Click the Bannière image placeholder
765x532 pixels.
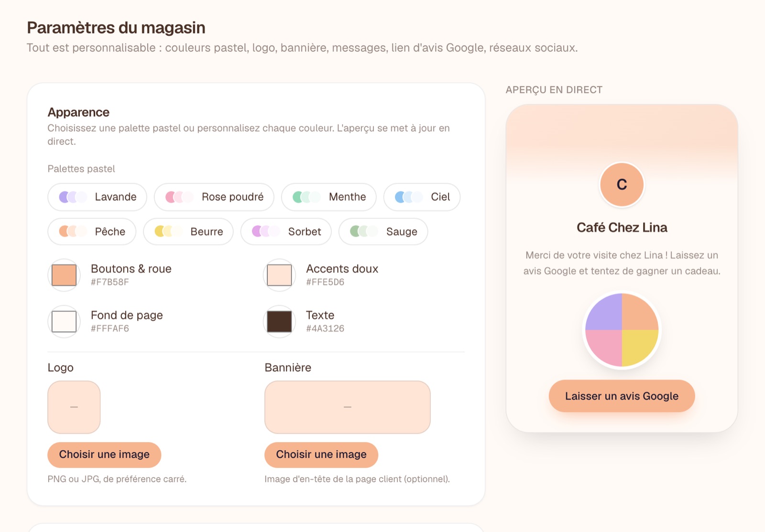(x=348, y=407)
